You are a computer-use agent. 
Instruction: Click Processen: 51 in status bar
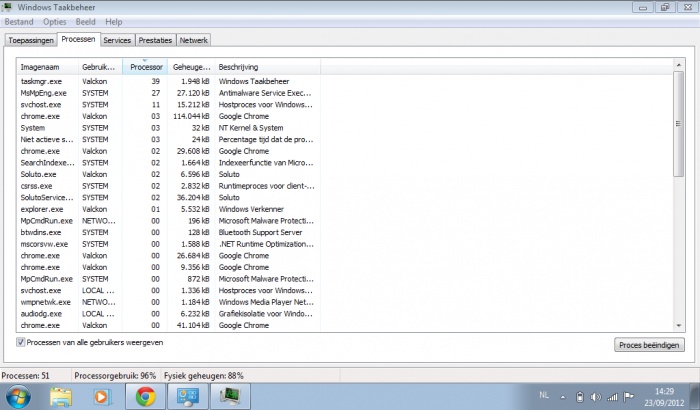(25, 376)
